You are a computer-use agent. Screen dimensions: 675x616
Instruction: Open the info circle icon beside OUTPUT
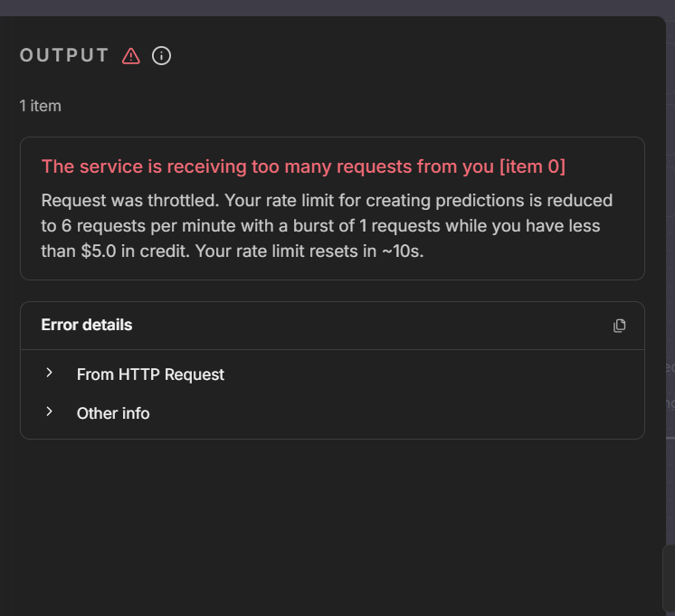click(x=161, y=56)
